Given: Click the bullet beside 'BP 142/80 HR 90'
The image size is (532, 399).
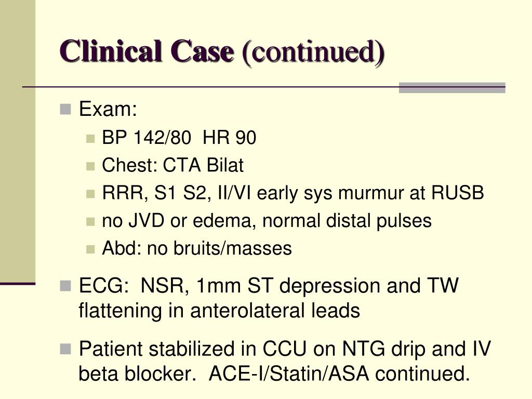Looking at the screenshot, I should click(90, 138).
